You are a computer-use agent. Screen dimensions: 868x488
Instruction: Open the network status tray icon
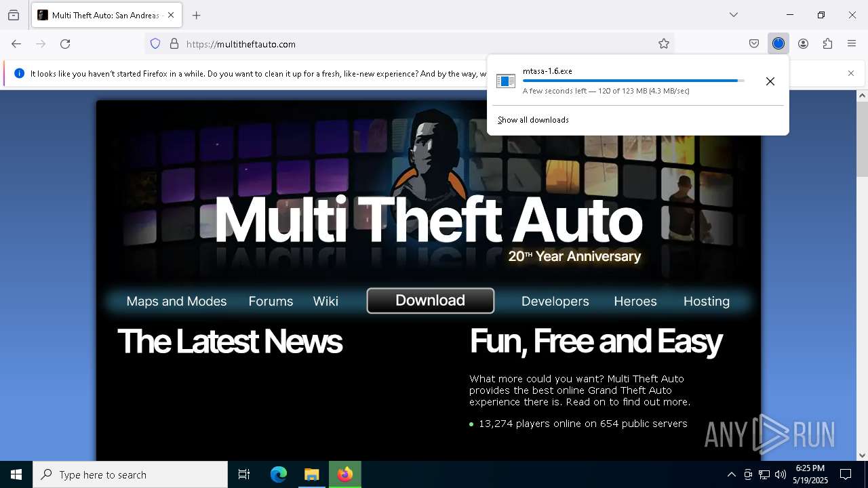tap(764, 474)
